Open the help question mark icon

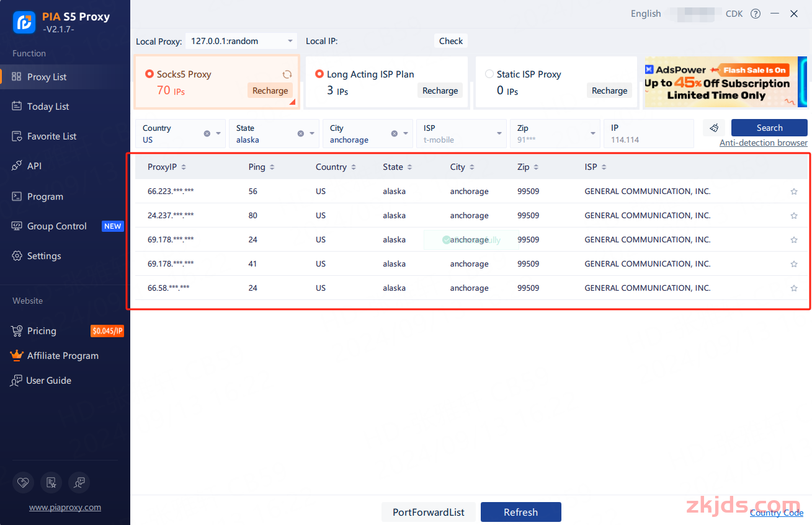click(x=755, y=14)
